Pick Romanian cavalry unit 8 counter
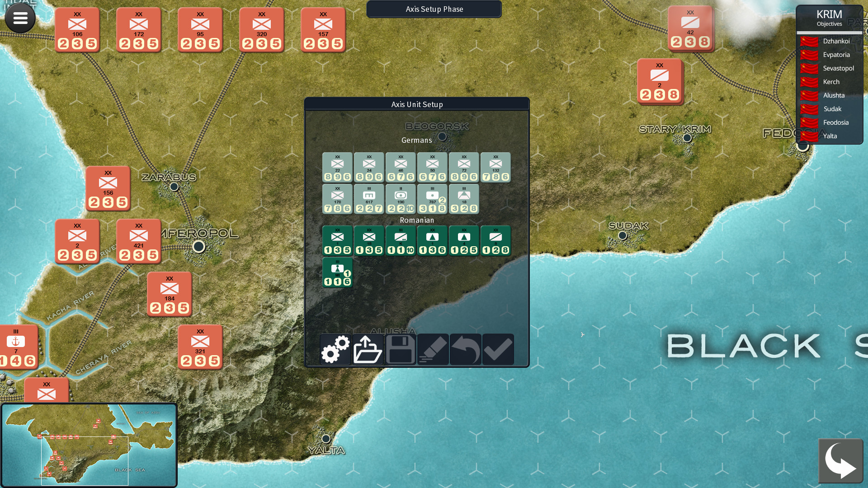Image resolution: width=868 pixels, height=488 pixels. 495,240
